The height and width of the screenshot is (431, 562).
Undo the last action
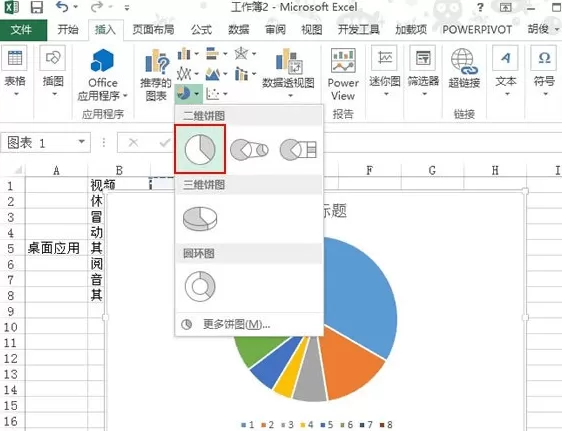[x=62, y=6]
